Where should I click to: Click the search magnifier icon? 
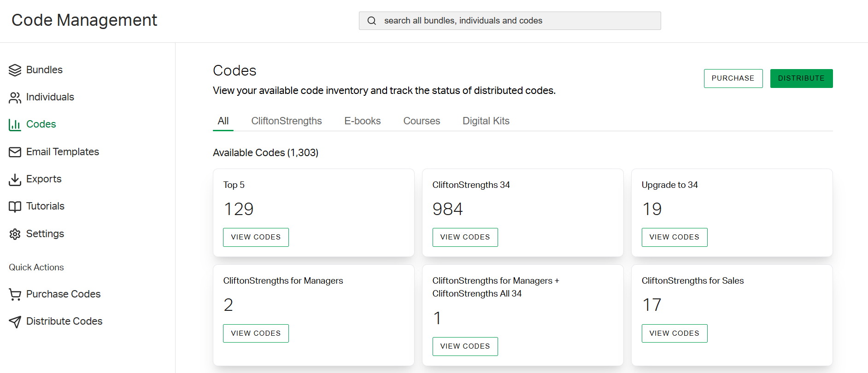371,21
